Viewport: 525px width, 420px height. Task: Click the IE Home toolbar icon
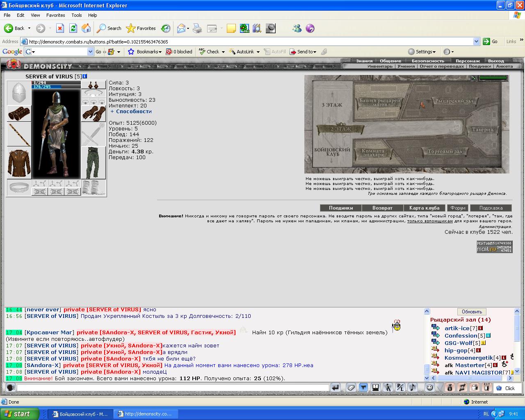coord(86,28)
